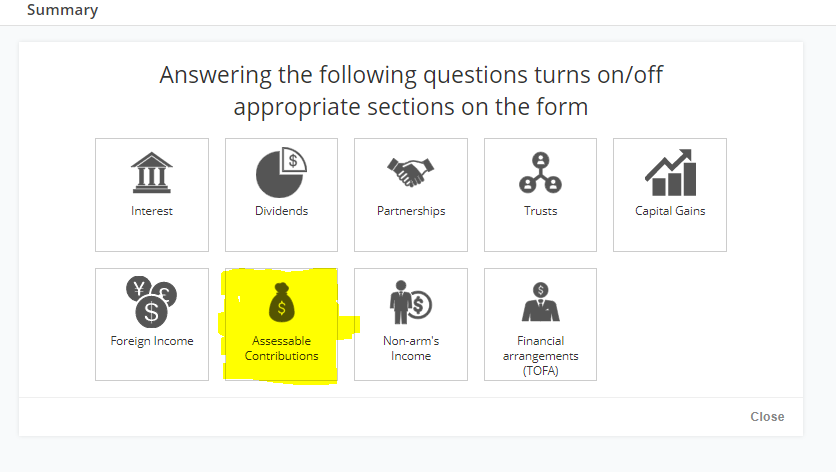836x472 pixels.
Task: Turn off highlighted Assessable Contributions label
Action: click(282, 348)
